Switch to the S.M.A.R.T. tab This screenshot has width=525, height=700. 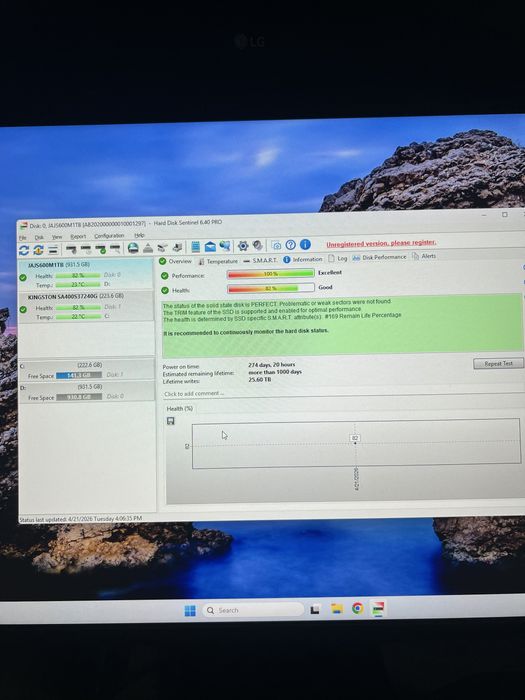click(261, 260)
